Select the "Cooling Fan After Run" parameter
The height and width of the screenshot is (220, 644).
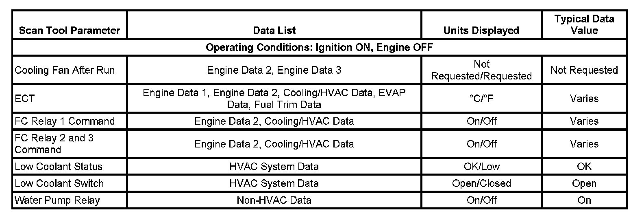tap(65, 70)
